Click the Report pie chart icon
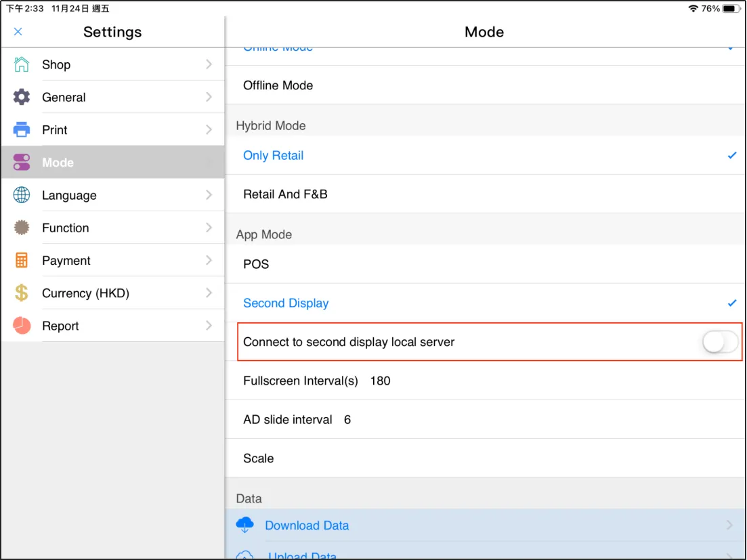Image resolution: width=747 pixels, height=560 pixels. (x=22, y=325)
